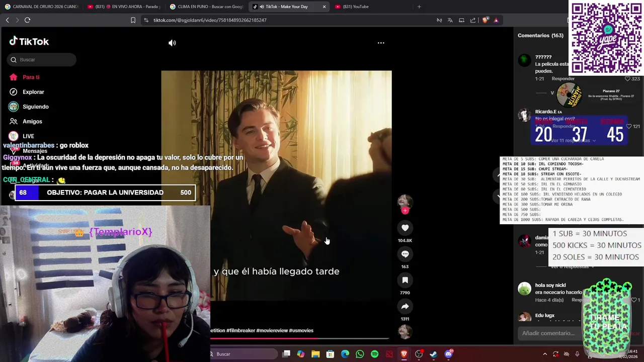The height and width of the screenshot is (362, 644).
Task: Open Edu lugx's profile name
Action: tap(545, 315)
